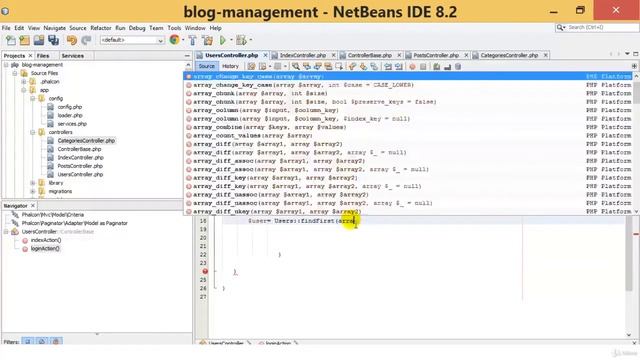Open the Chrome browser selection dropdown arrow
The image size is (640, 360).
click(x=183, y=40)
